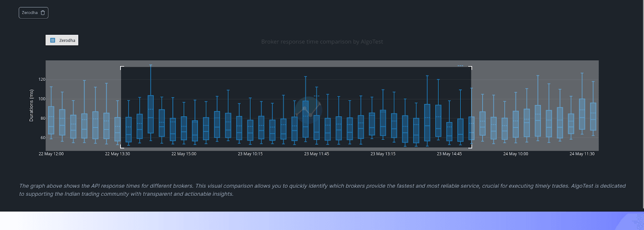Image resolution: width=644 pixels, height=230 pixels.
Task: Click the blue Zerodha legend color square
Action: pos(53,40)
